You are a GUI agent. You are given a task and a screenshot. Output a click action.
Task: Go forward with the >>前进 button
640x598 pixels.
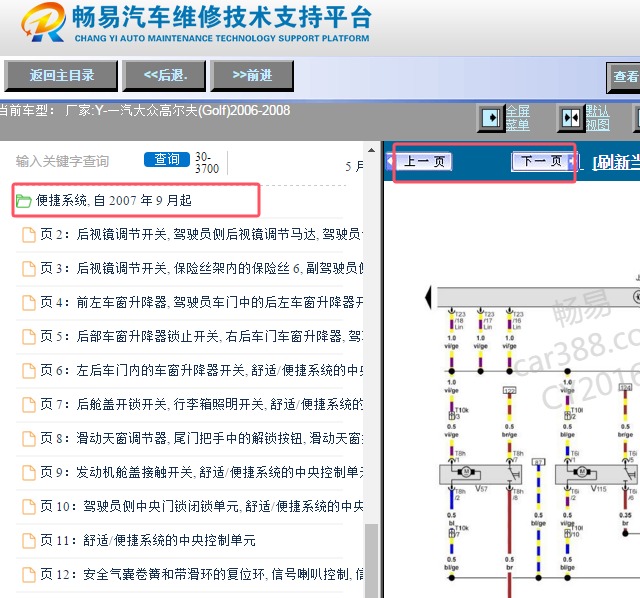pos(252,76)
